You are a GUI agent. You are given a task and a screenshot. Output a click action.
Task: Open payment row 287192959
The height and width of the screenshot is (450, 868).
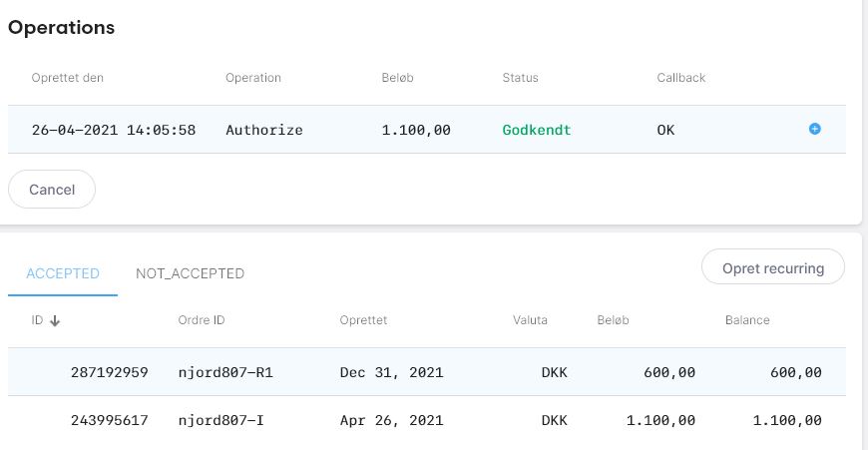coord(427,372)
